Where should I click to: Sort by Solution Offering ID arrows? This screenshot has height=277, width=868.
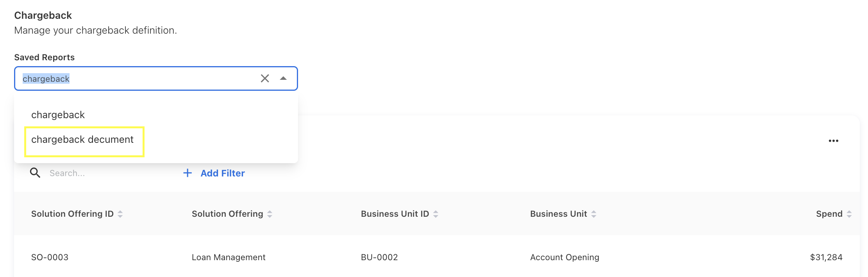120,214
